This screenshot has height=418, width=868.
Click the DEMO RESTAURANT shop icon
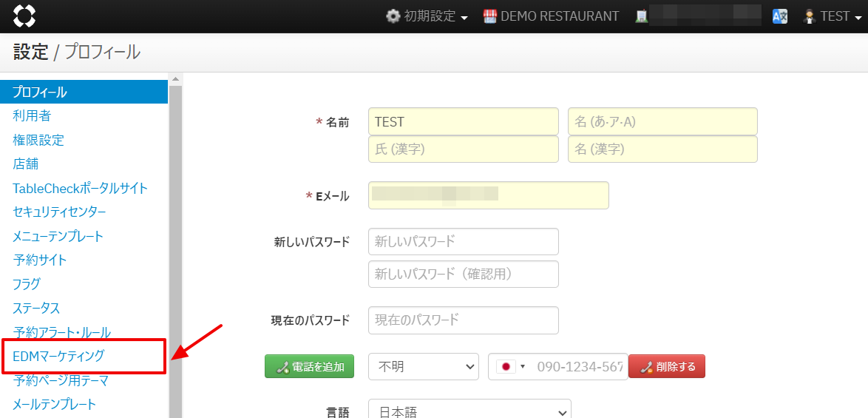(x=489, y=16)
